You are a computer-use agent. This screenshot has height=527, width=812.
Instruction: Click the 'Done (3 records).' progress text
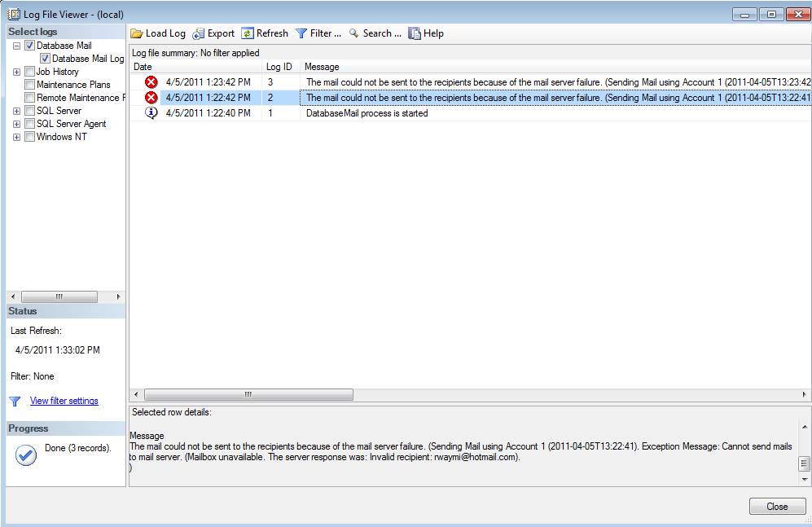pyautogui.click(x=77, y=448)
